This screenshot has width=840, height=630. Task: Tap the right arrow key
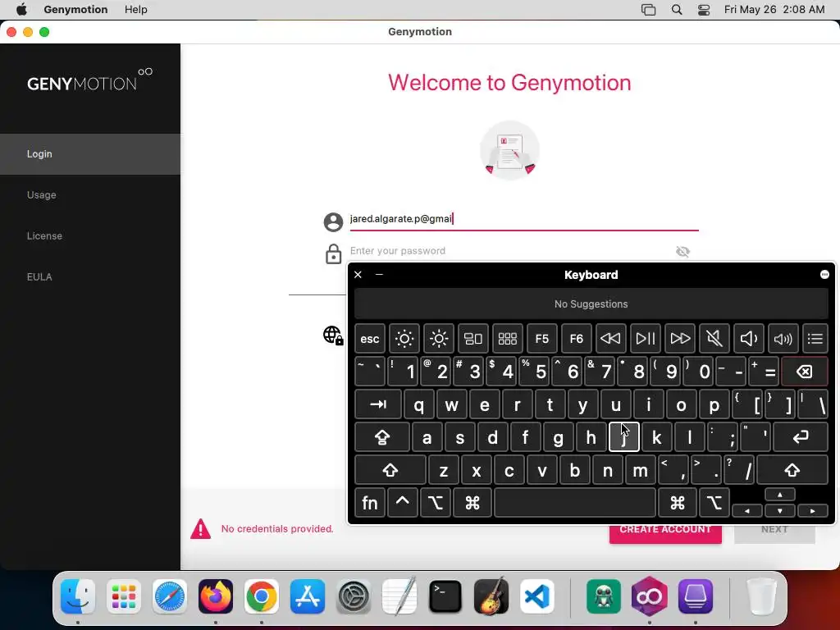[813, 511]
